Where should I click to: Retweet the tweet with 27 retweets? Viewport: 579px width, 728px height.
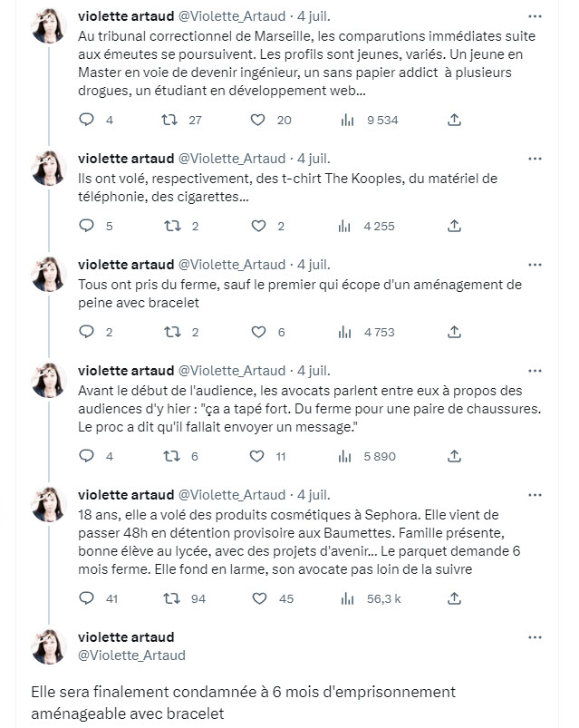168,120
